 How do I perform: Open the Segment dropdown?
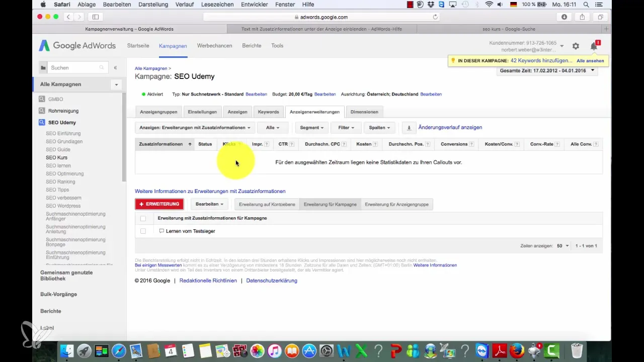(x=312, y=128)
